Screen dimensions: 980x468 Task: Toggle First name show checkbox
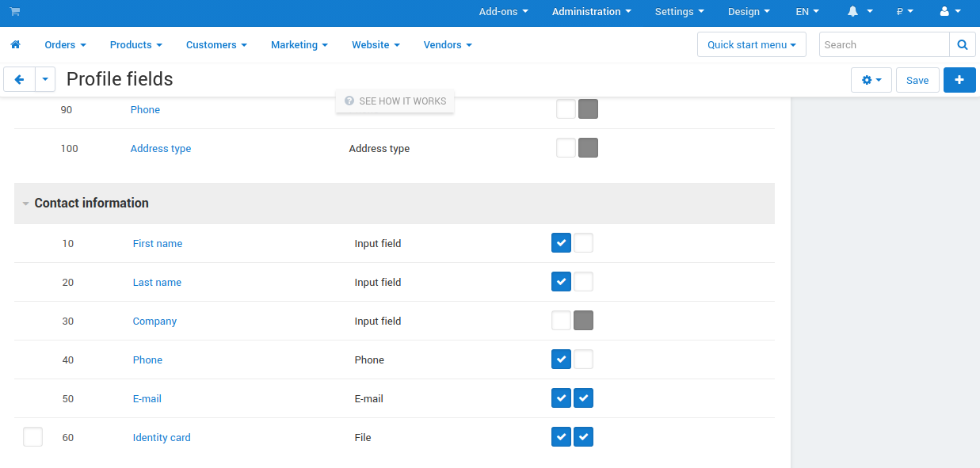[561, 243]
